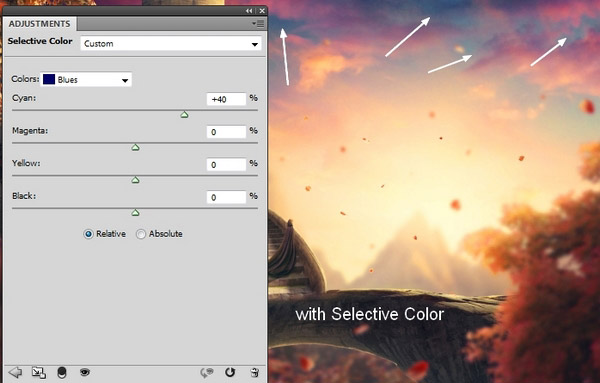Click the expanded view switch icon
Image resolution: width=600 pixels, height=383 pixels.
click(39, 372)
